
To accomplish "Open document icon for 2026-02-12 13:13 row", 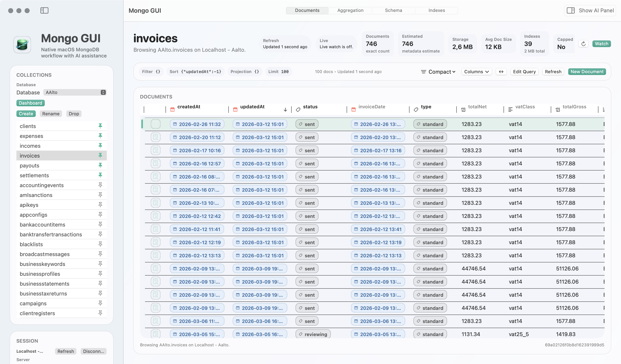I will [x=155, y=255].
